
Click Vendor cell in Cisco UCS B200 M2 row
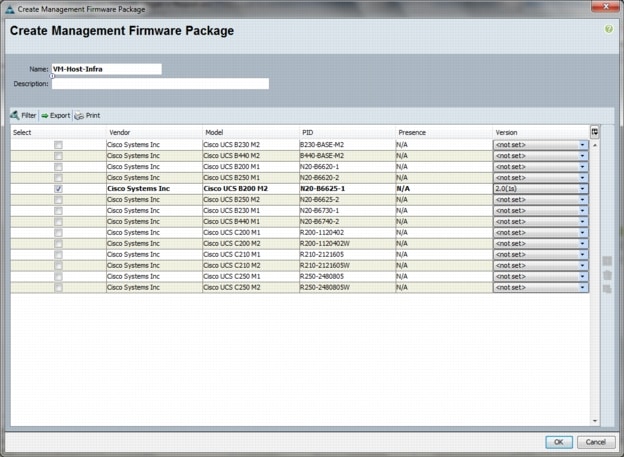[154, 189]
